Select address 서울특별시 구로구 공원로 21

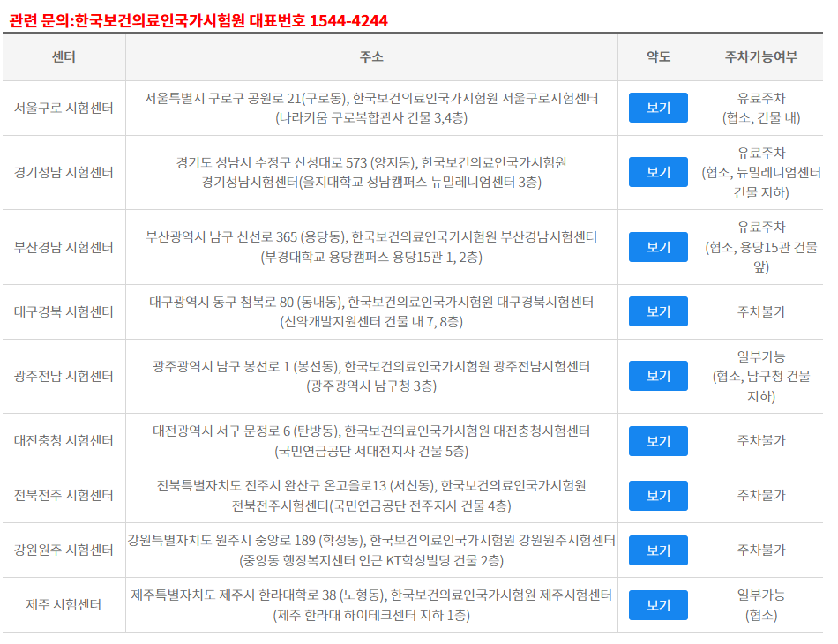click(371, 108)
